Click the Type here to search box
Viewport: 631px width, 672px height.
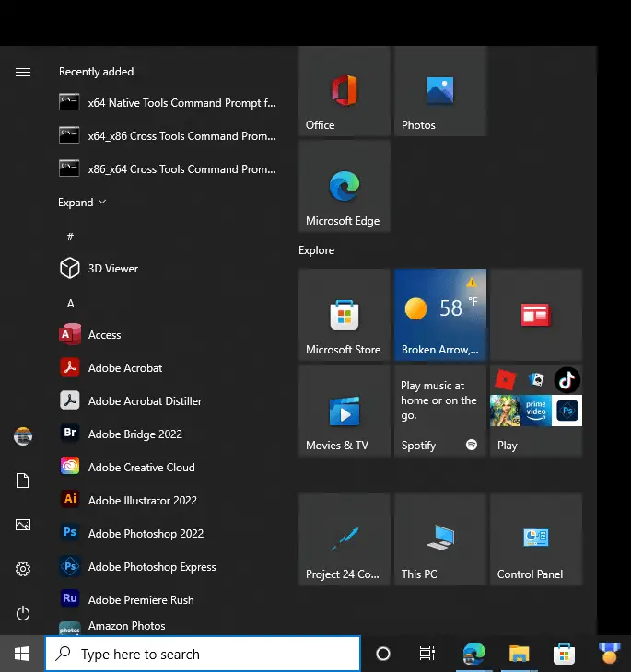[203, 654]
